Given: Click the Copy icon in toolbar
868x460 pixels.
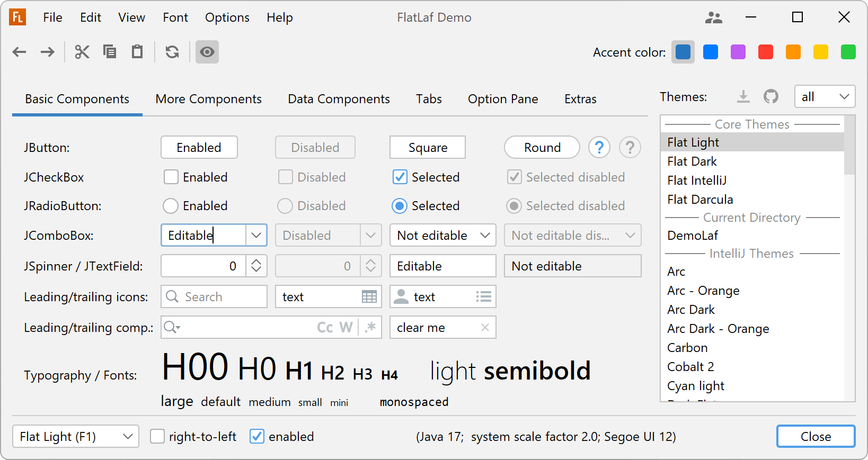Looking at the screenshot, I should [x=110, y=52].
